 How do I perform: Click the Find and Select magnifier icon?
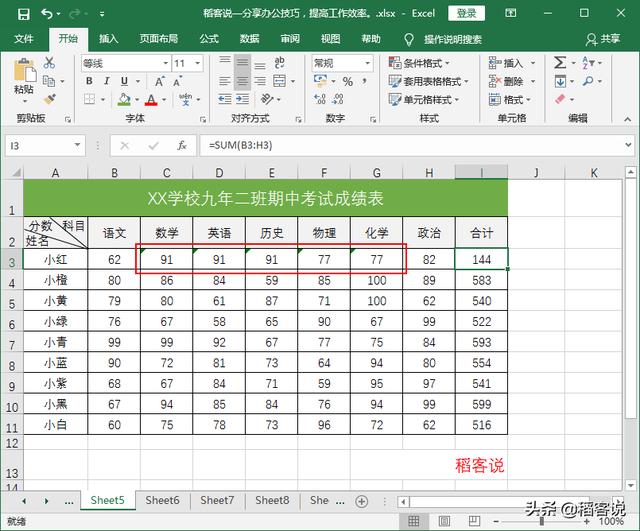(x=588, y=81)
